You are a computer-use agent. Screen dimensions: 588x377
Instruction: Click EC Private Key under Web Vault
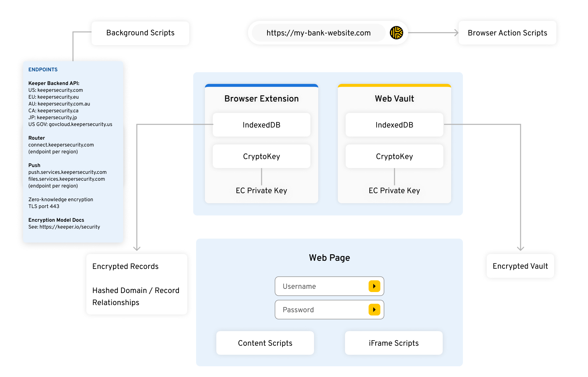394,191
